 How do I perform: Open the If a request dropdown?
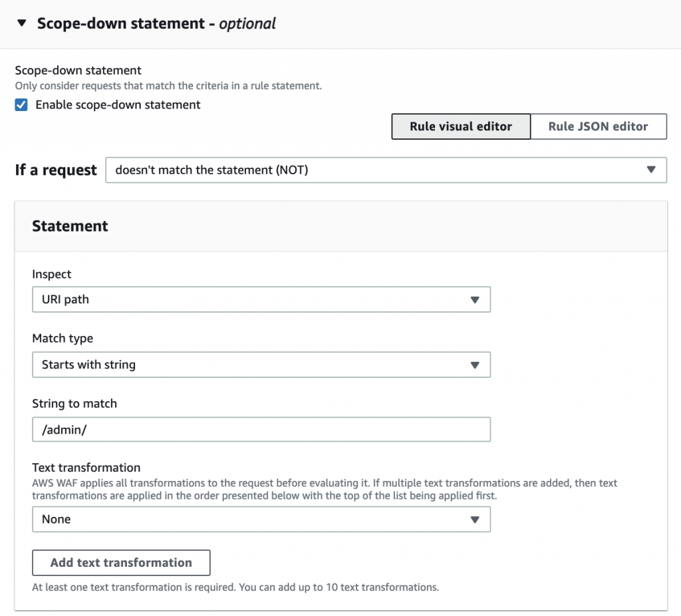tap(386, 170)
